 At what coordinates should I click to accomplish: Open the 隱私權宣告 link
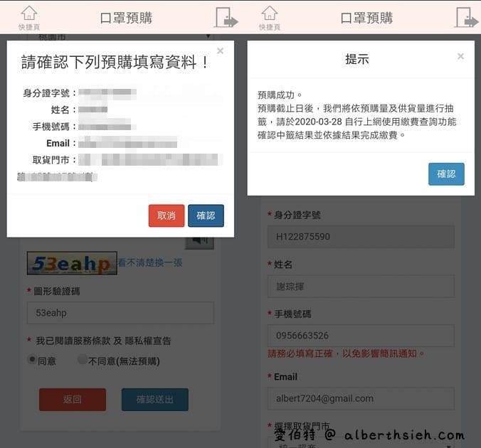tap(148, 341)
